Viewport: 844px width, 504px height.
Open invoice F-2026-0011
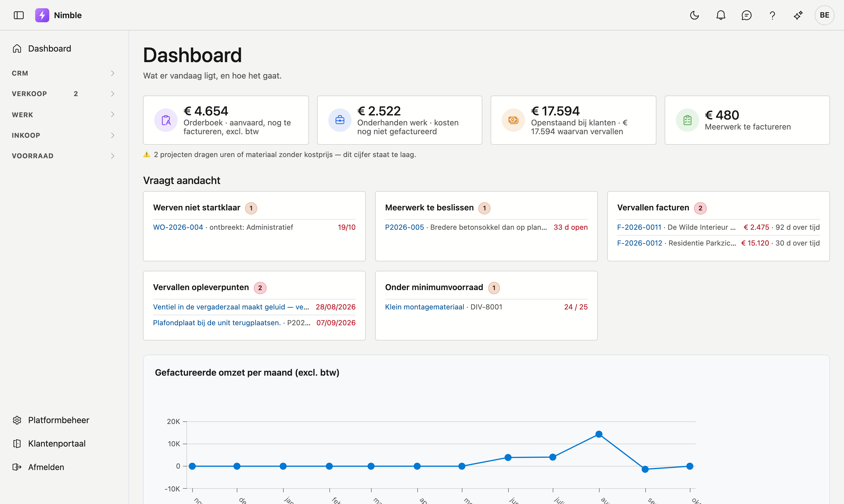coord(639,227)
